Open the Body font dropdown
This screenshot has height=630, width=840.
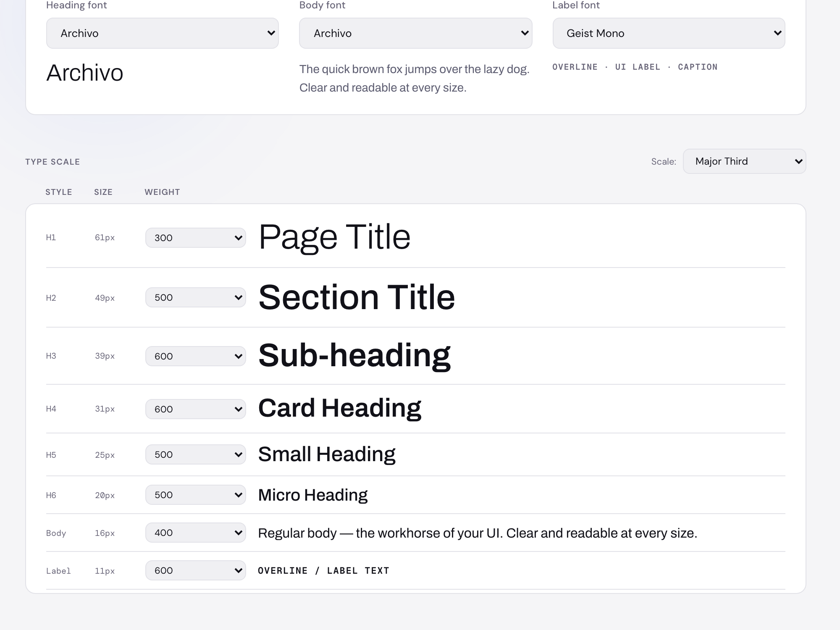point(416,33)
